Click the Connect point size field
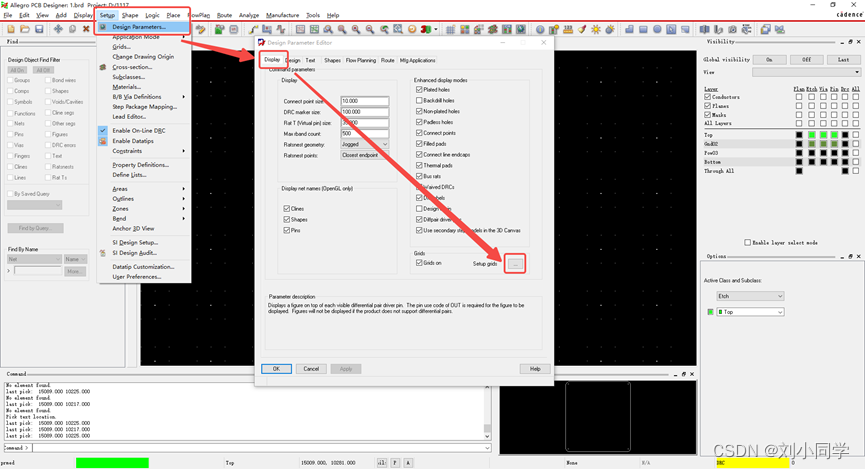This screenshot has width=865, height=469. coord(364,101)
